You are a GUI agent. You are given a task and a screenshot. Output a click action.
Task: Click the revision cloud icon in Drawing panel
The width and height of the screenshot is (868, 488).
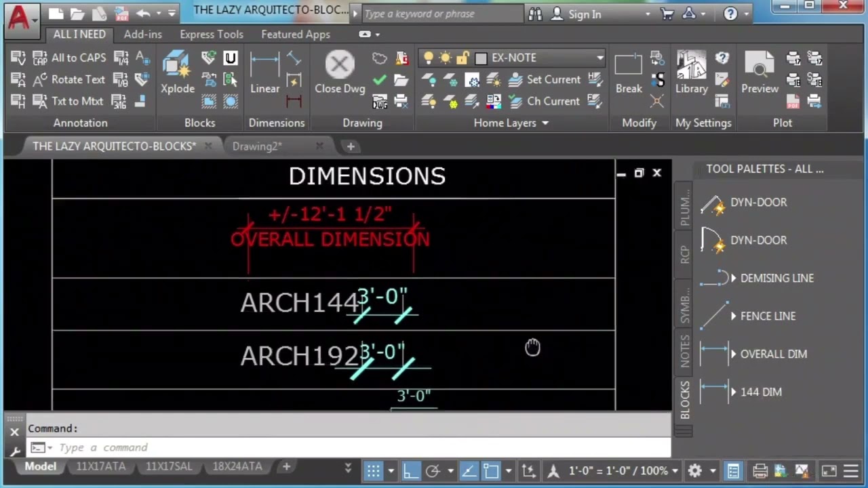tap(380, 58)
